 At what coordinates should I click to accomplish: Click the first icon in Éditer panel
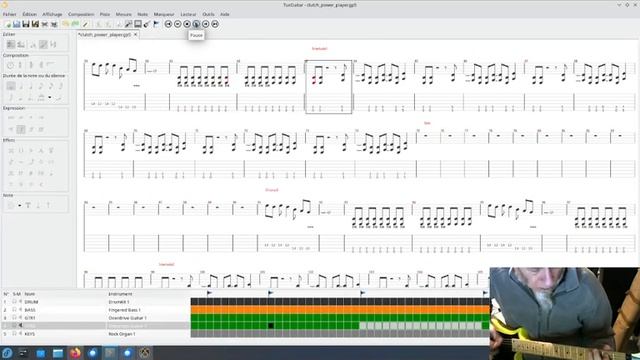[x=11, y=44]
